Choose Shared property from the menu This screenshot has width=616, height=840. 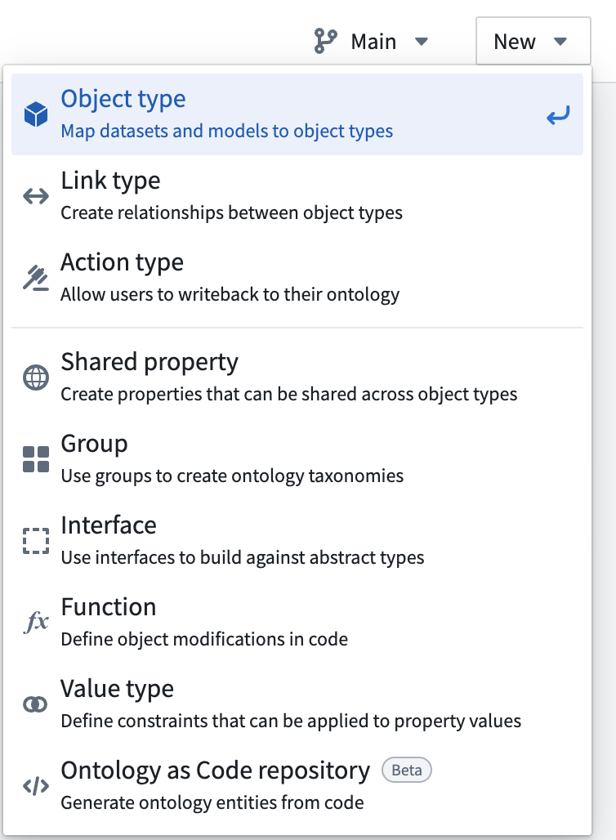point(297,378)
